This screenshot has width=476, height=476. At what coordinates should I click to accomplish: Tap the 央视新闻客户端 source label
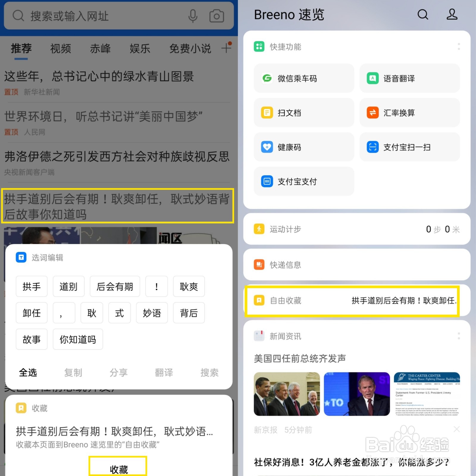29,172
